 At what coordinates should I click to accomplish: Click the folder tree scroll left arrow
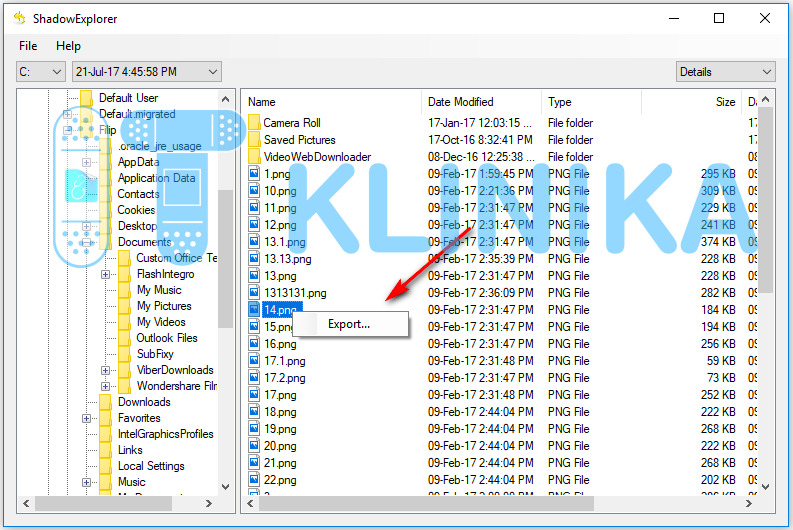coord(26,504)
